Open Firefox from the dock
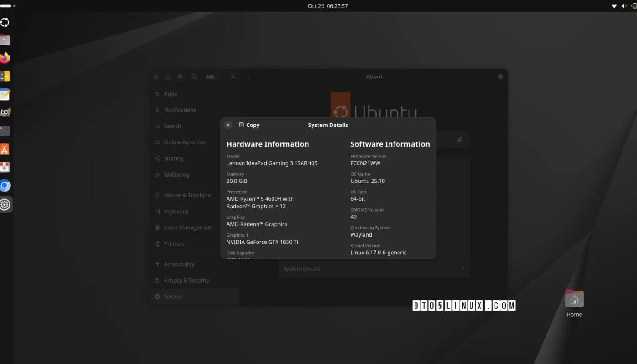 pos(5,58)
